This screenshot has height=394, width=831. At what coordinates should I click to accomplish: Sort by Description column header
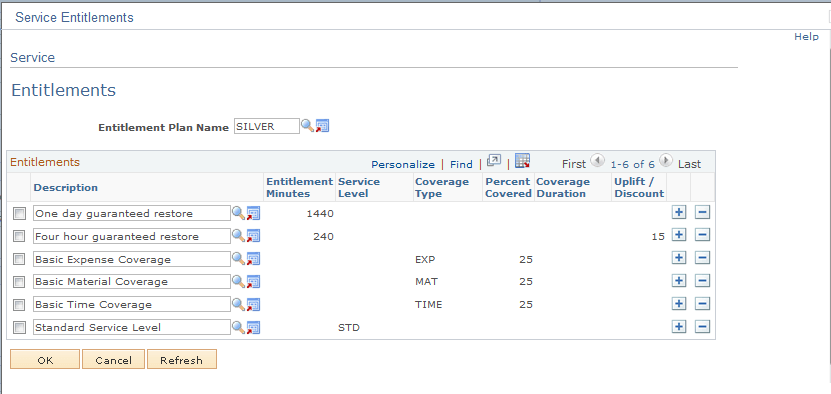point(66,187)
